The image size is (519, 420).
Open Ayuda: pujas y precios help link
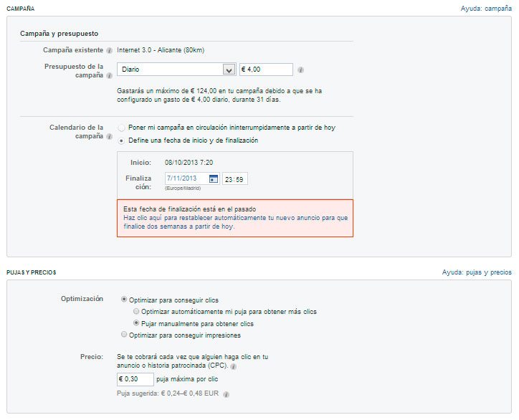click(477, 272)
